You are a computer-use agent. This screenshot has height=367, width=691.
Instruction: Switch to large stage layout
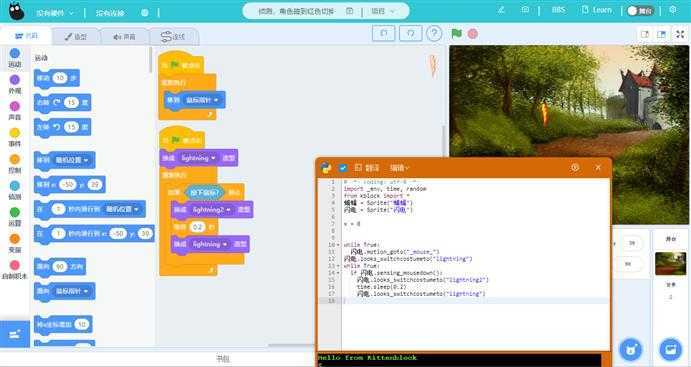661,34
